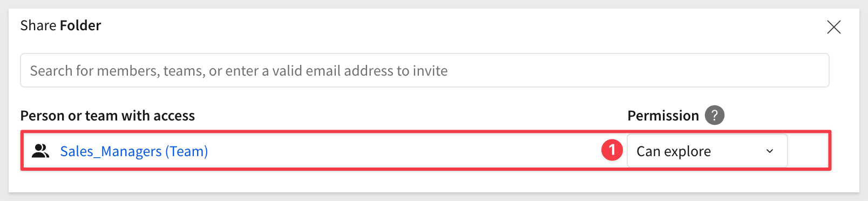Click the Person or team with access heading
Image resolution: width=868 pixels, height=201 pixels.
coord(107,116)
